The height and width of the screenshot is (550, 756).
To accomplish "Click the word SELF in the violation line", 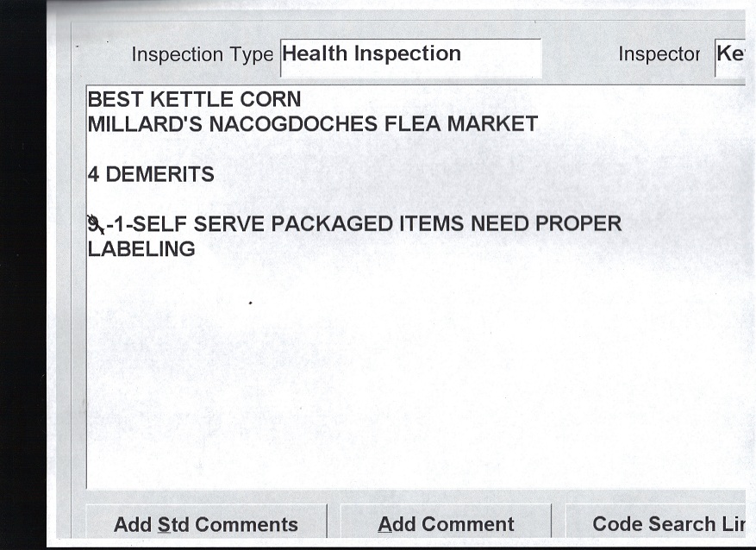I will tap(165, 225).
